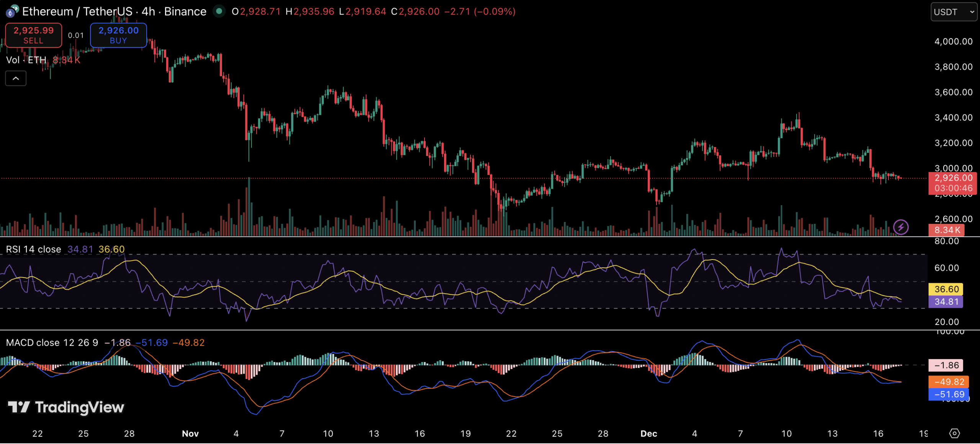980x444 pixels.
Task: Click the Dec label on time axis
Action: (x=648, y=434)
